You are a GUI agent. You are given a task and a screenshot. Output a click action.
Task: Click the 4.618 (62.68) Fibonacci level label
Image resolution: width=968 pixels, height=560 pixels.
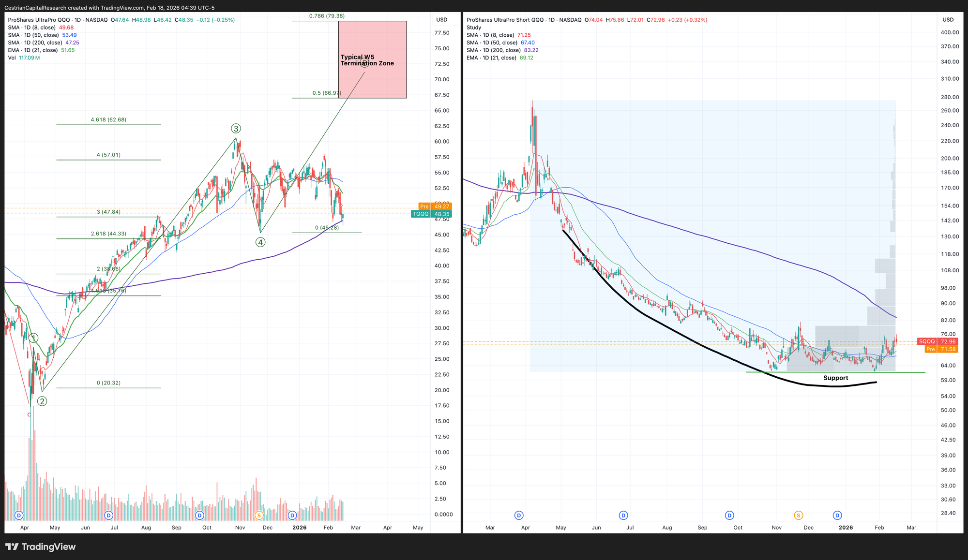[108, 119]
